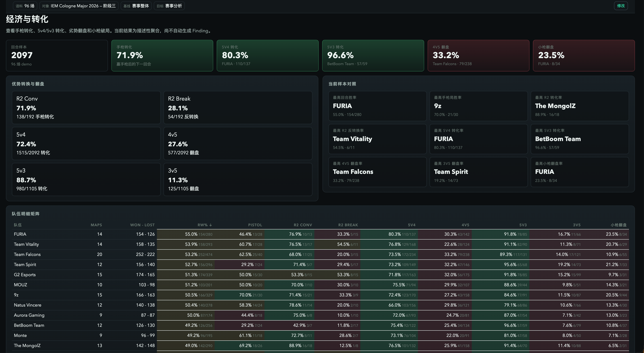Open the 4v5 27.6% comeback tile

coord(238,144)
